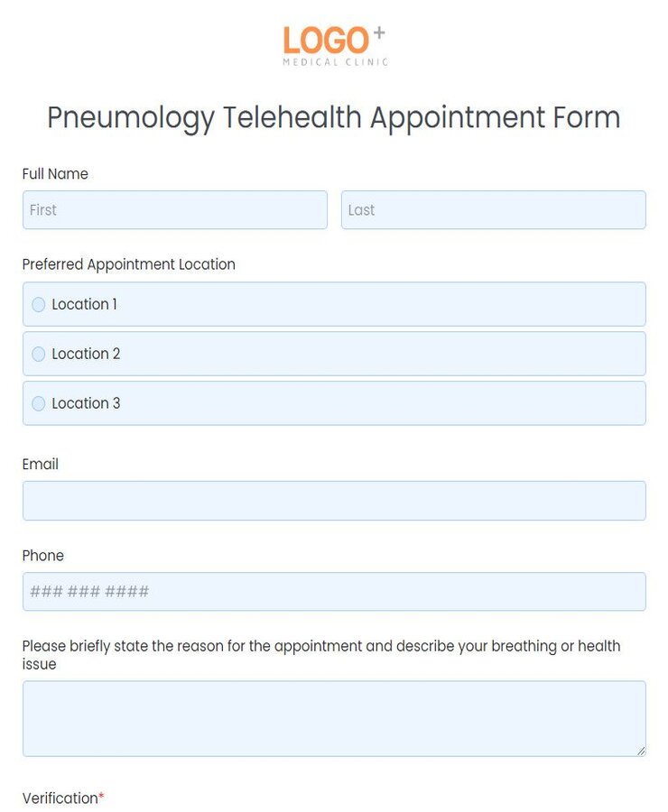
Task: Click the appointment reason text area
Action: pos(334,717)
